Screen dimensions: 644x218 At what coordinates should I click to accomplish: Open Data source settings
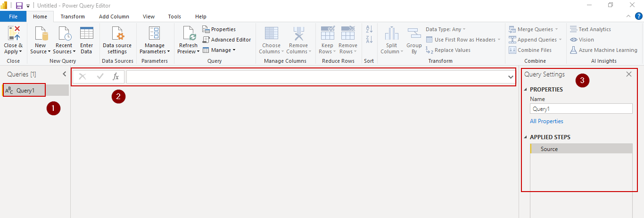click(117, 40)
